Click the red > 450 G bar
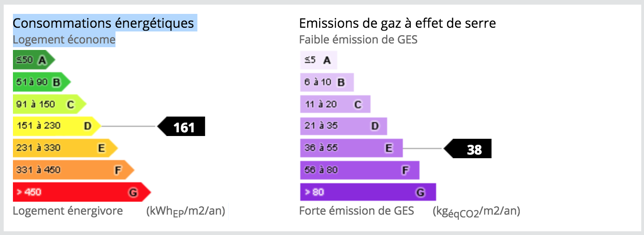 coord(82,192)
